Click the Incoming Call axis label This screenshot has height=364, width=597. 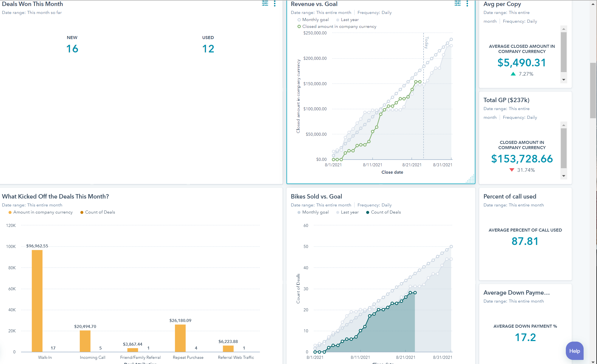click(92, 357)
